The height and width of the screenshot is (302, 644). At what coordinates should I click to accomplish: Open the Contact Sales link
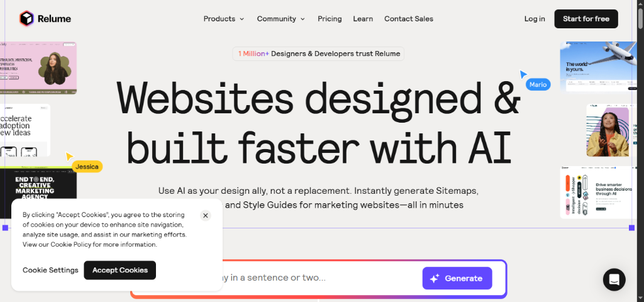pyautogui.click(x=409, y=19)
